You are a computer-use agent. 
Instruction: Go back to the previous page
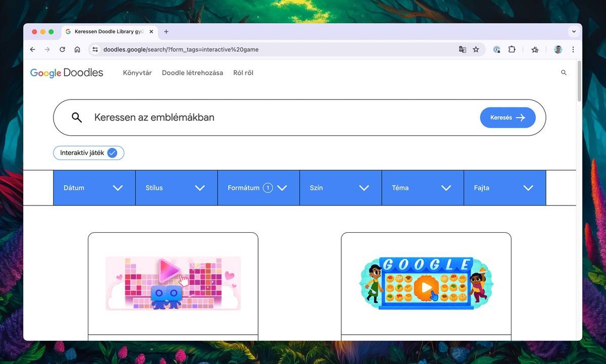(x=32, y=49)
